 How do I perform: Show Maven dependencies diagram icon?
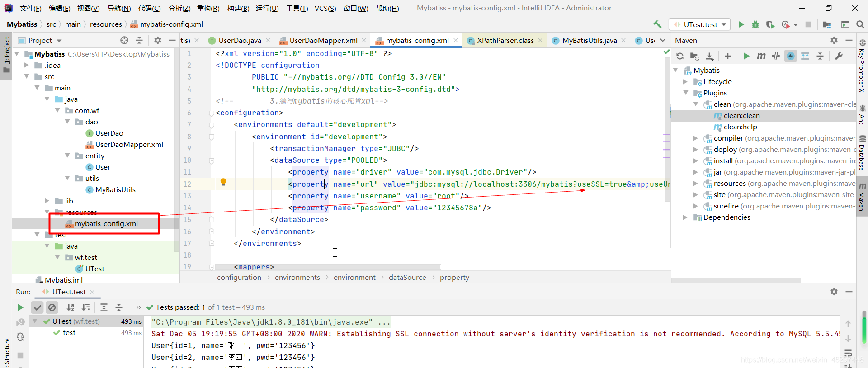click(x=805, y=56)
